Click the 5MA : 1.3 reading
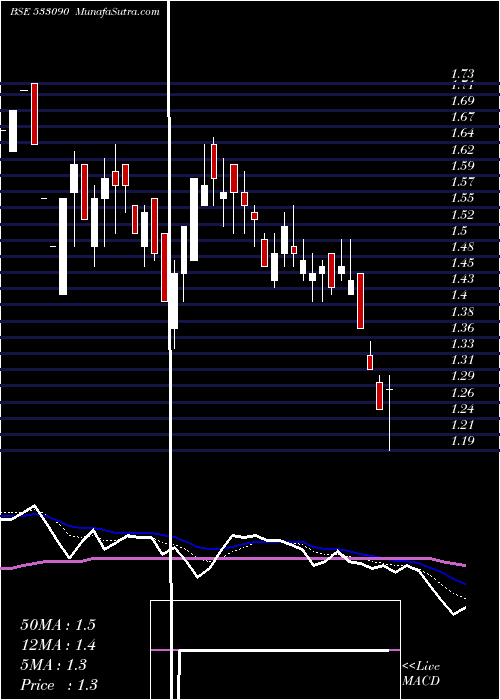The width and height of the screenshot is (500, 700). [x=54, y=665]
